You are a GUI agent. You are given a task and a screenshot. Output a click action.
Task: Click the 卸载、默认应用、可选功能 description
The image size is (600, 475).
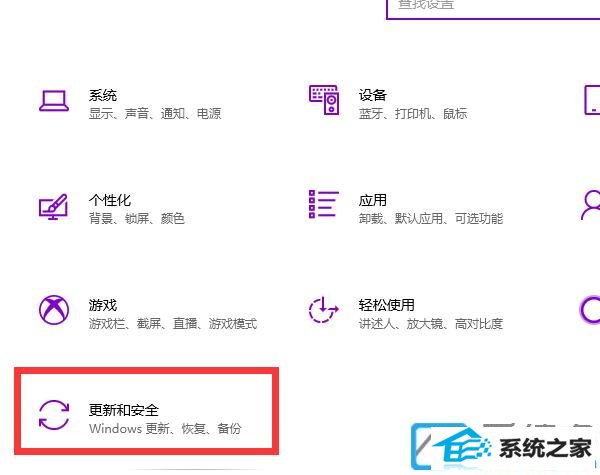pyautogui.click(x=431, y=219)
